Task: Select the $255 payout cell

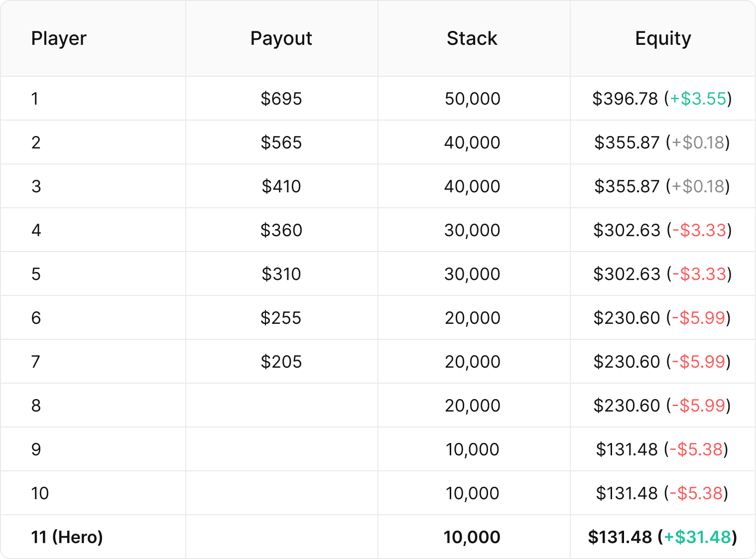Action: (x=281, y=318)
